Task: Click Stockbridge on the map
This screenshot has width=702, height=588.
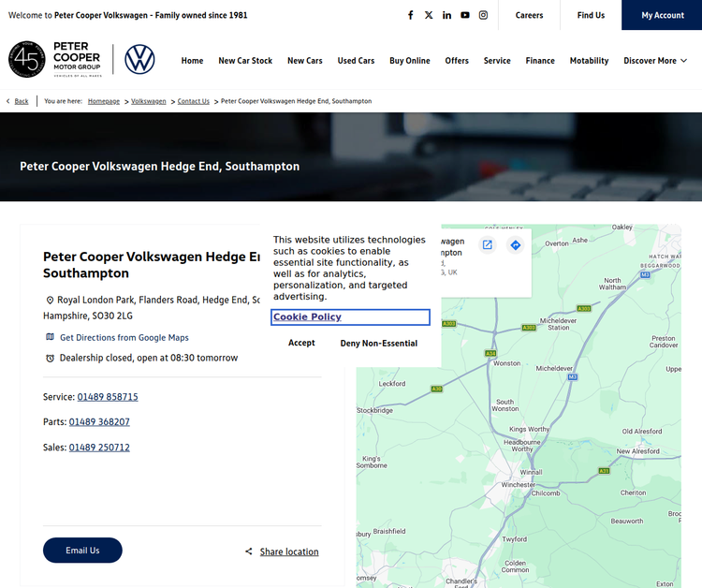Action: [x=375, y=410]
